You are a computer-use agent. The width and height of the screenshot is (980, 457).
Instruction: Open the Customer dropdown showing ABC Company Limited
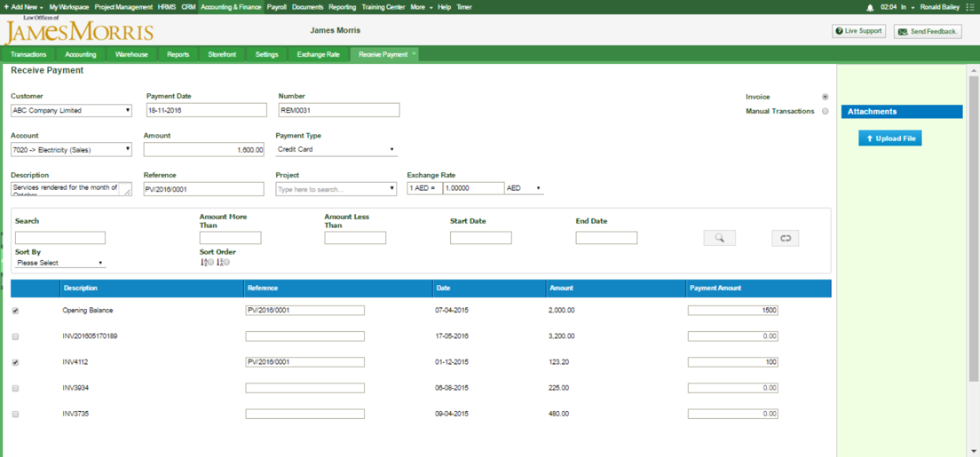pyautogui.click(x=72, y=111)
